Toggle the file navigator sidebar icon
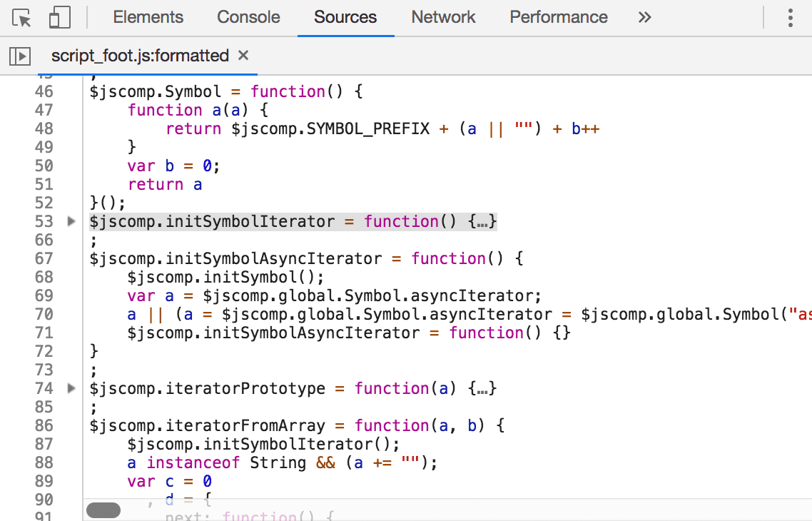 pos(20,56)
